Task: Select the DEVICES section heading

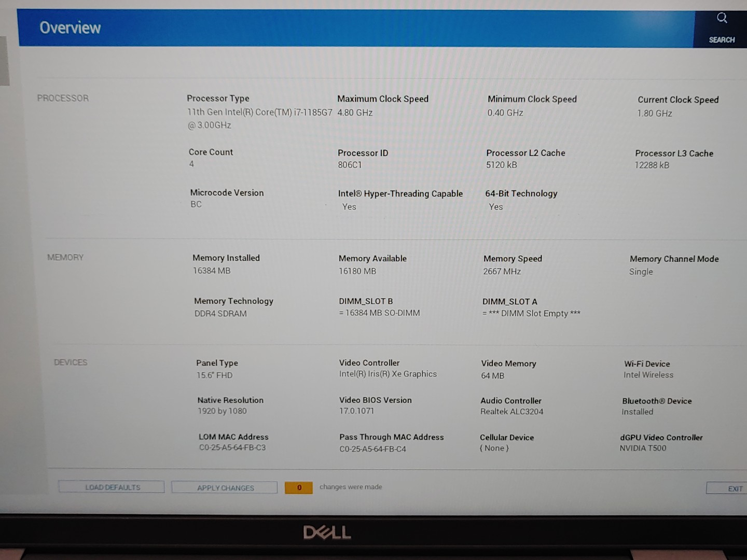Action: 71,362
